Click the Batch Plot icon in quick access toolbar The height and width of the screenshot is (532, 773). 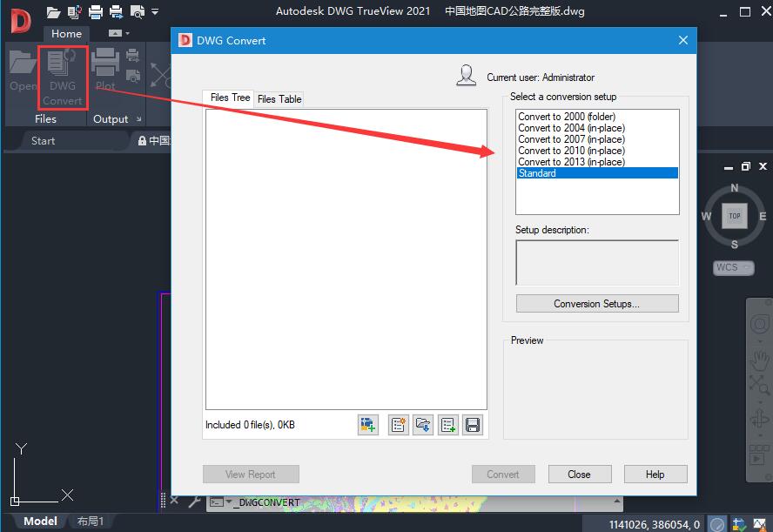(117, 12)
